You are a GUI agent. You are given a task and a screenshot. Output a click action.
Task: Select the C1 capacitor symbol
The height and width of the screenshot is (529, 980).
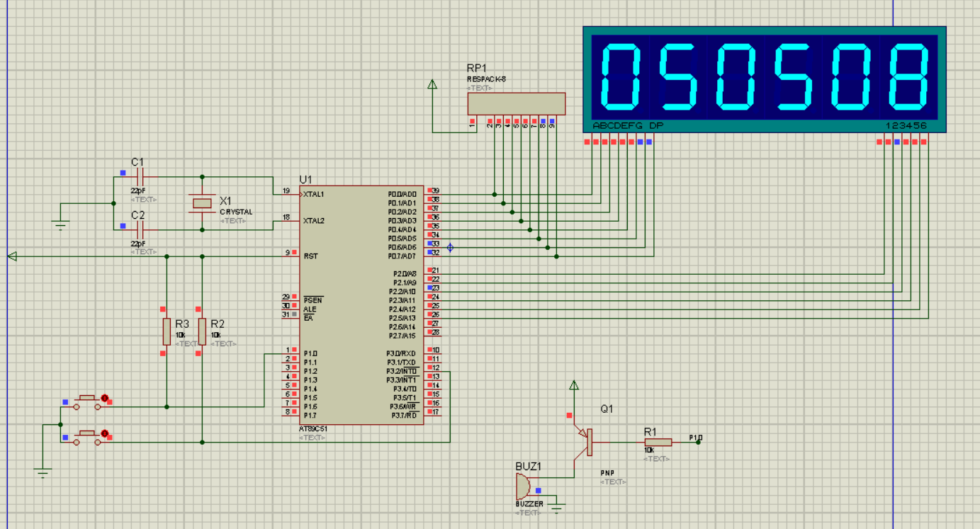click(x=140, y=176)
